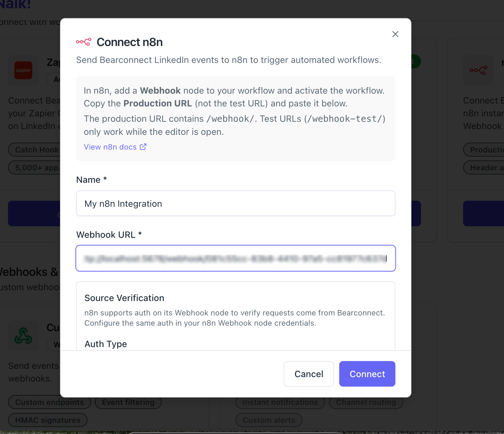
Task: Click the green custom webhook icon
Action: pyautogui.click(x=23, y=336)
